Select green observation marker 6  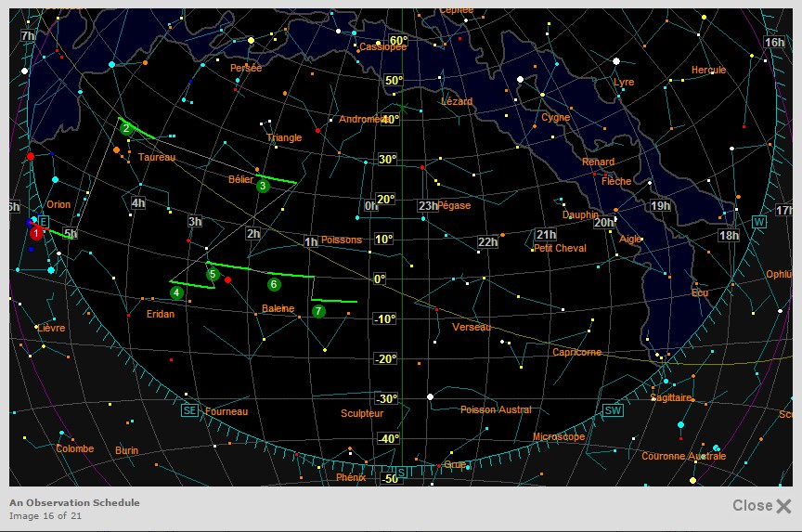click(274, 284)
